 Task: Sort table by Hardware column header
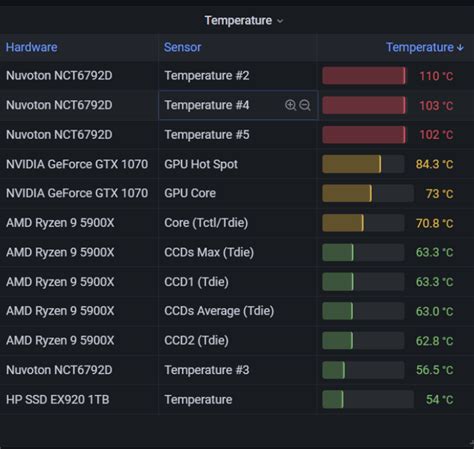tap(32, 47)
